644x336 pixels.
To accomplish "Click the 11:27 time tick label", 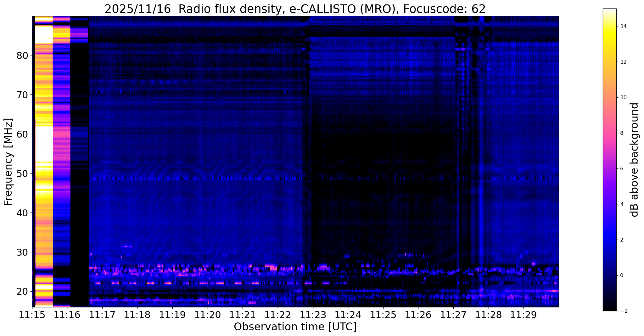I will [x=453, y=315].
